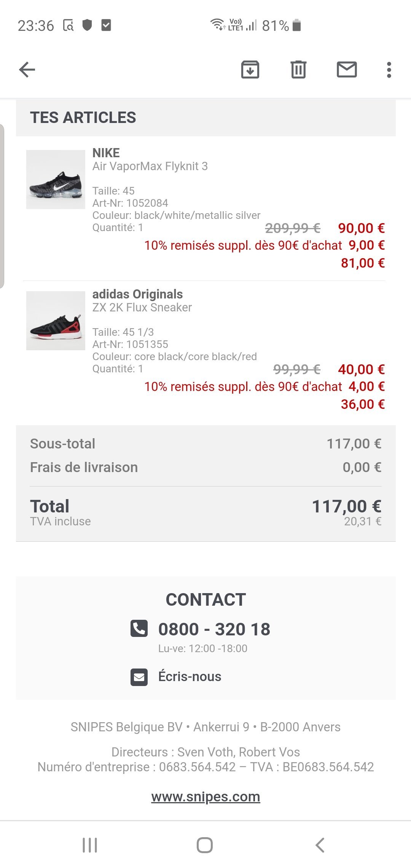Archive this email with the archive icon
This screenshot has width=411, height=868.
click(250, 70)
